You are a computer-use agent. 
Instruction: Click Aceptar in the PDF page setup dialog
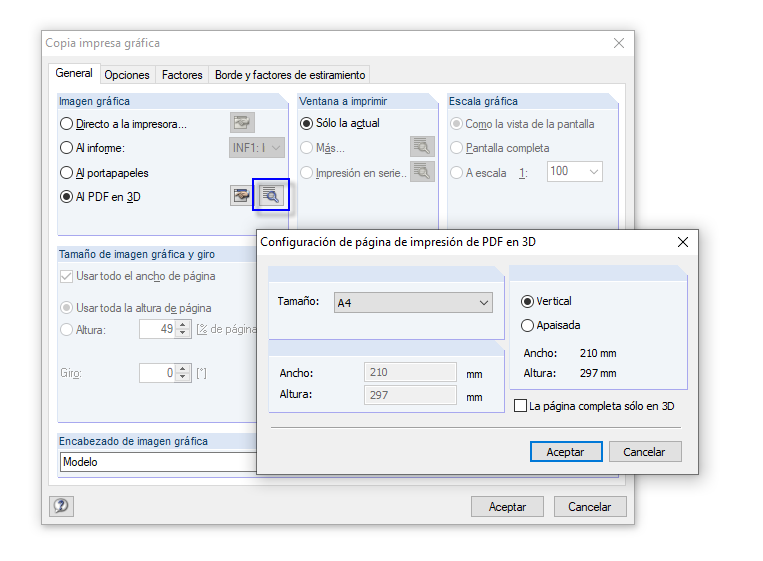566,452
